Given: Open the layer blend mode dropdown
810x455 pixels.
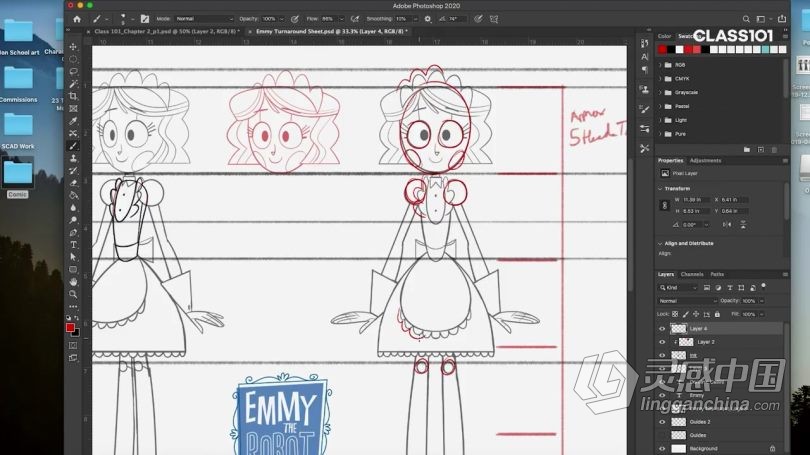Looking at the screenshot, I should (x=688, y=301).
